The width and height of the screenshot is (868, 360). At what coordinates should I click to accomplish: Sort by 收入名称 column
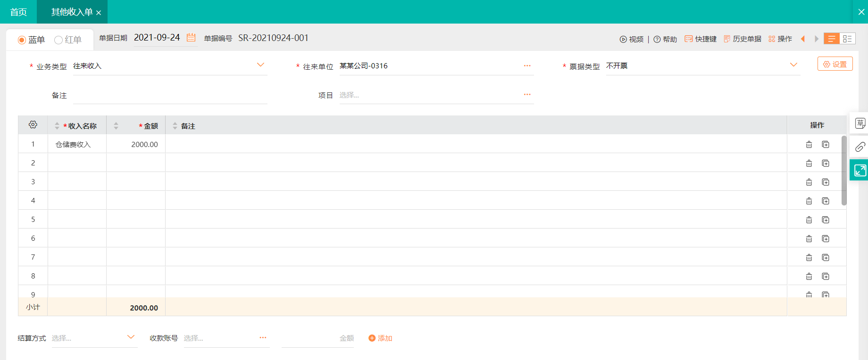pyautogui.click(x=57, y=126)
